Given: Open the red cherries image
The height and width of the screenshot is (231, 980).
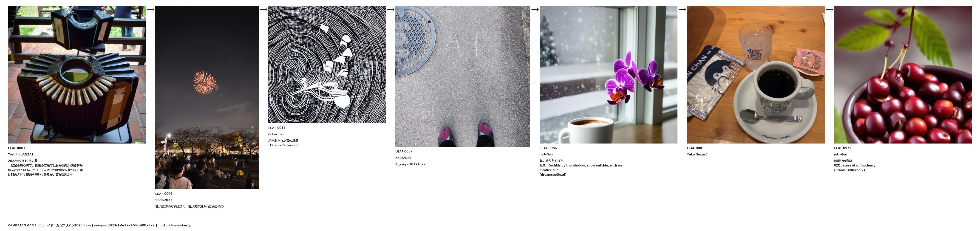Looking at the screenshot, I should (903, 75).
